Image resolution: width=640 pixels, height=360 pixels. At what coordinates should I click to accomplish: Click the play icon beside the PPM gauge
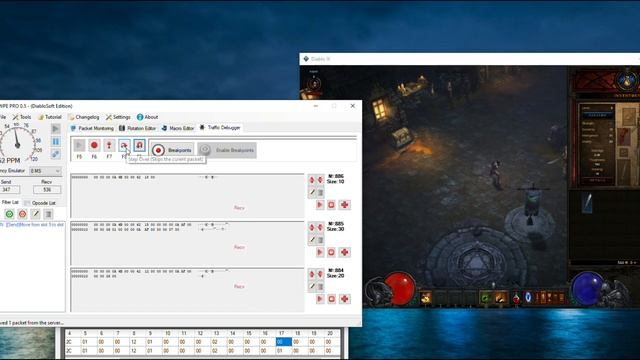click(x=56, y=129)
